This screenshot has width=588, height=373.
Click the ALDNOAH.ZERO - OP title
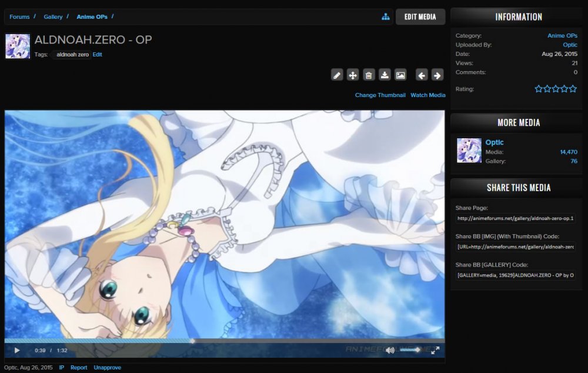pyautogui.click(x=93, y=40)
